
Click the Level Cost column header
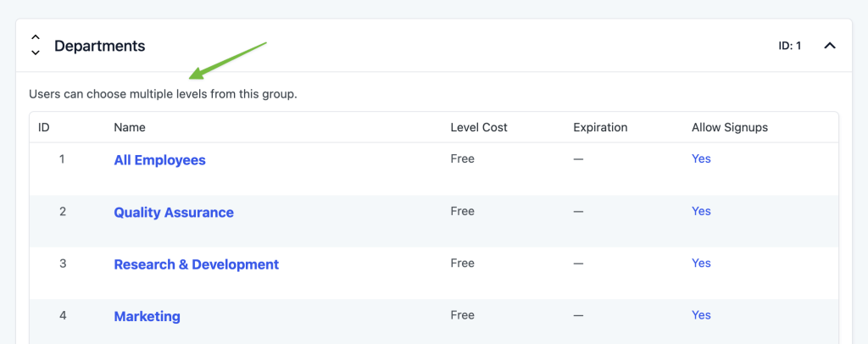pos(479,127)
